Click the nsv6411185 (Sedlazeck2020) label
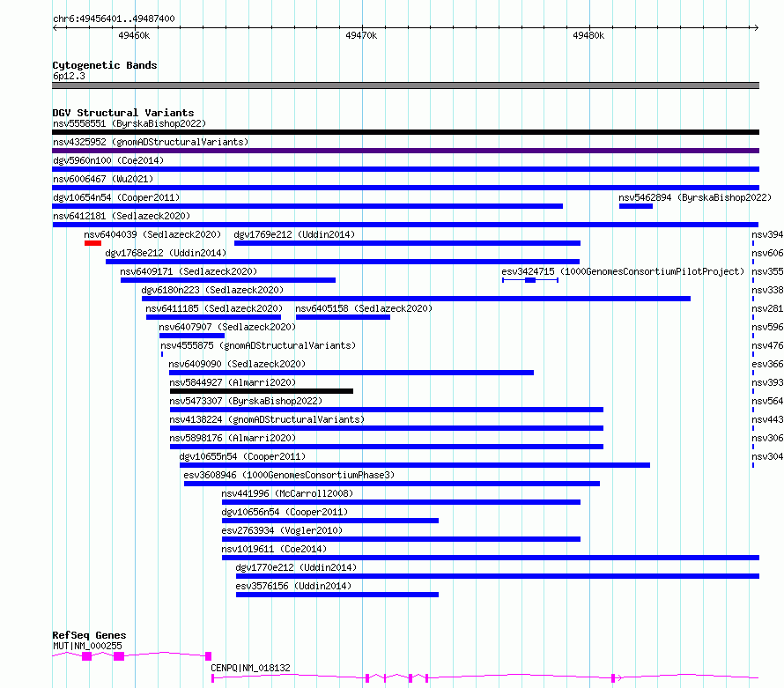 click(214, 308)
